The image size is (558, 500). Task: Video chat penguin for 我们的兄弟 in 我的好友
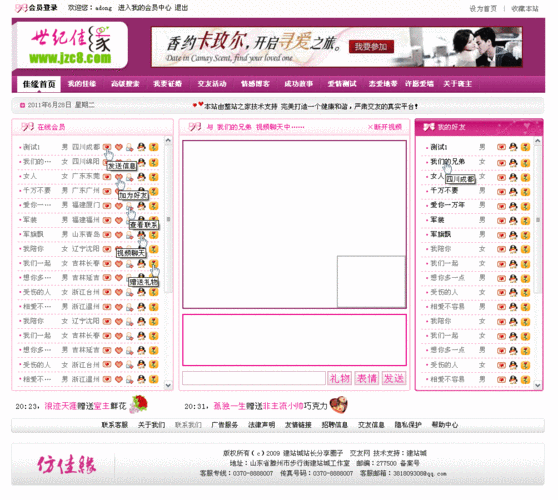pyautogui.click(x=513, y=163)
